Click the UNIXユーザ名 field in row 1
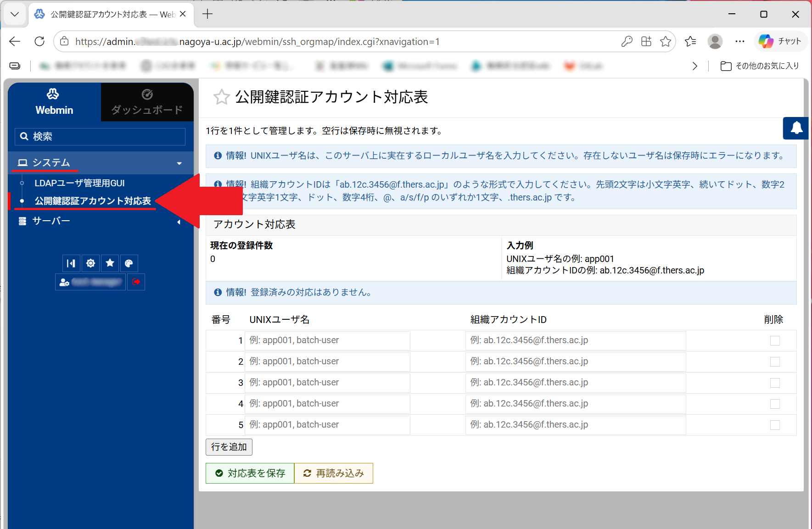 click(327, 340)
